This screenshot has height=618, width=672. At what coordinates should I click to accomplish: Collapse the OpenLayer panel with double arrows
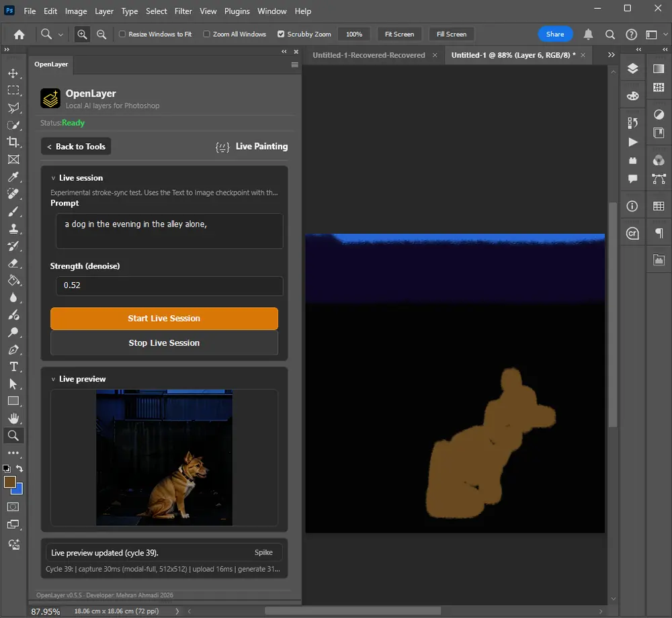click(284, 52)
